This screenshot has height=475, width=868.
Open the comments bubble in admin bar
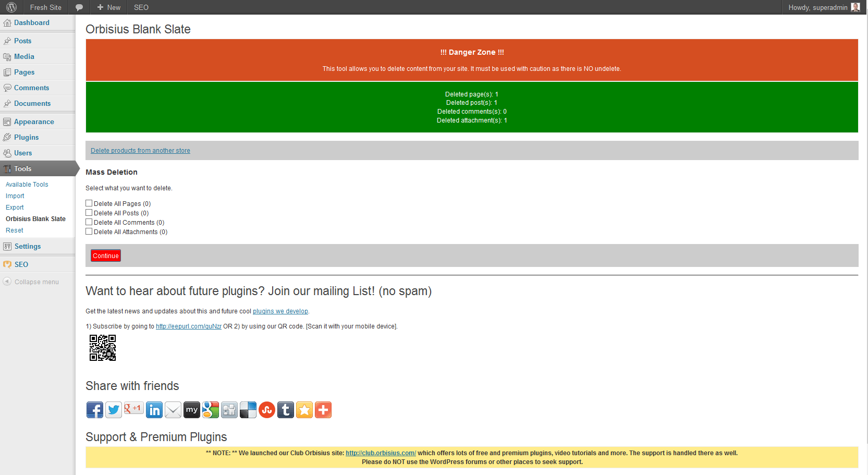point(79,7)
